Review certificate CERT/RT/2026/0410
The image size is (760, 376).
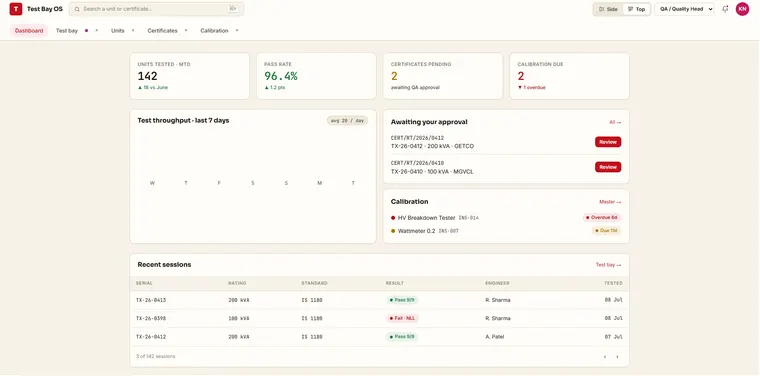(608, 167)
